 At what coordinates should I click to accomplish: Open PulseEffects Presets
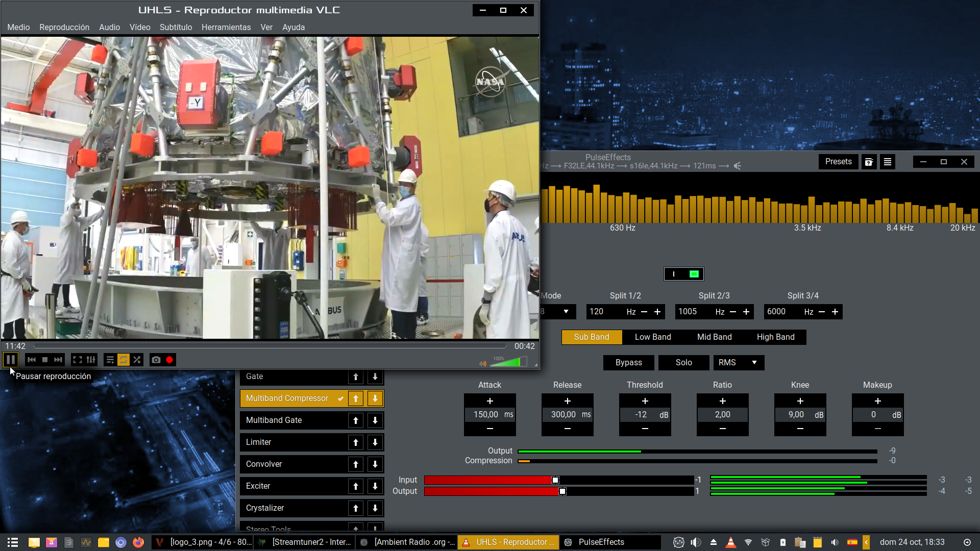point(839,162)
